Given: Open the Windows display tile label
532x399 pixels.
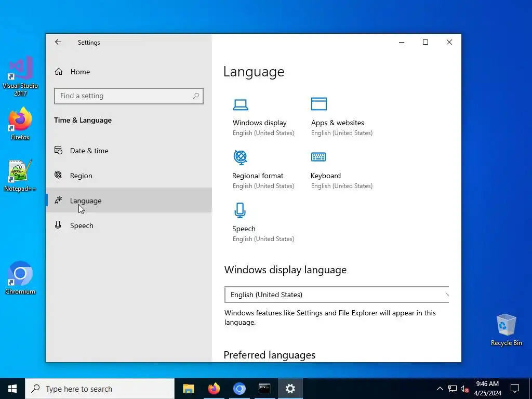Looking at the screenshot, I should [x=260, y=123].
